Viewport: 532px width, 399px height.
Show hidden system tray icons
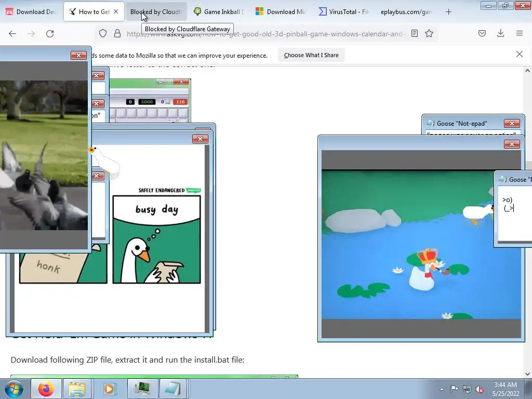click(442, 389)
